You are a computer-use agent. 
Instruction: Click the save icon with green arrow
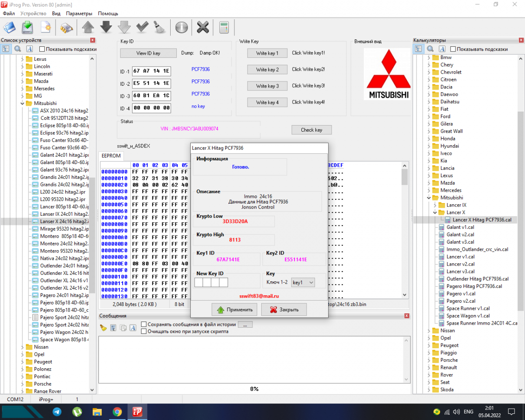pyautogui.click(x=28, y=27)
